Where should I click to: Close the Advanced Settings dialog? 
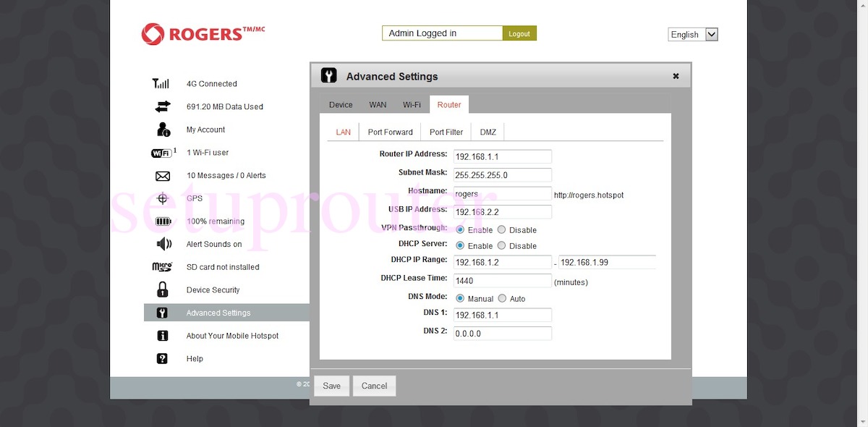click(676, 76)
